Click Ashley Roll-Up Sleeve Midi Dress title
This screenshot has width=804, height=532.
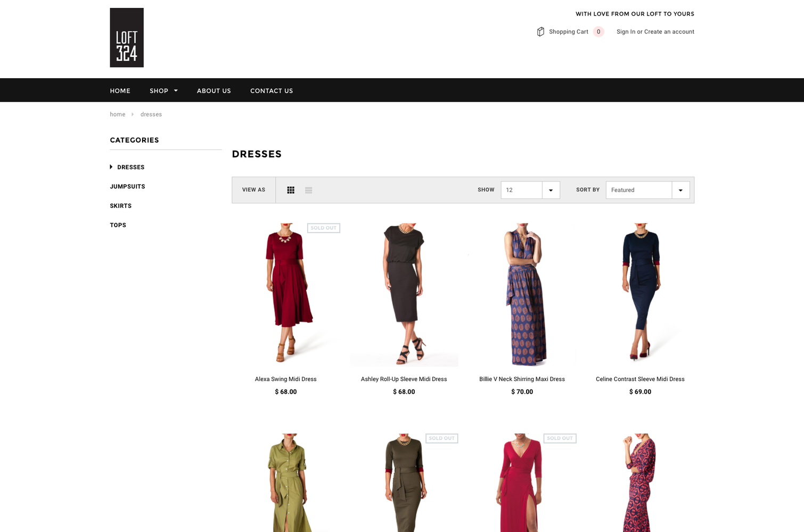point(404,379)
